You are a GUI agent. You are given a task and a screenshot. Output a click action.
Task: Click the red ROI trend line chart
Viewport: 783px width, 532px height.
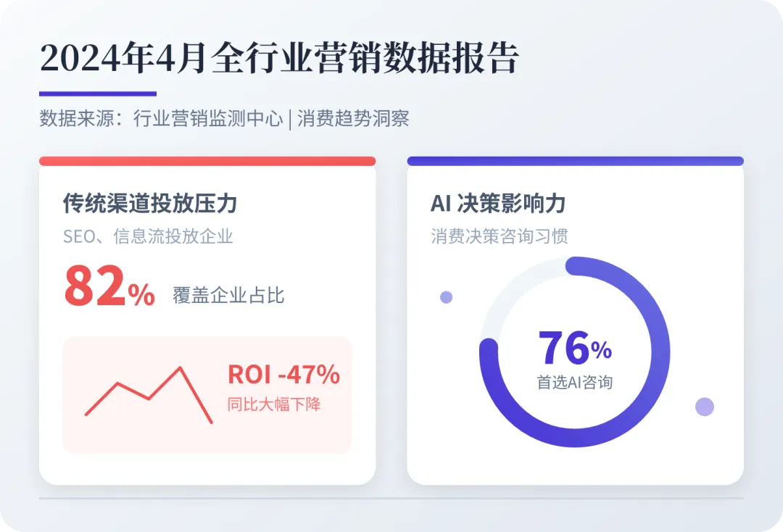coord(149,395)
